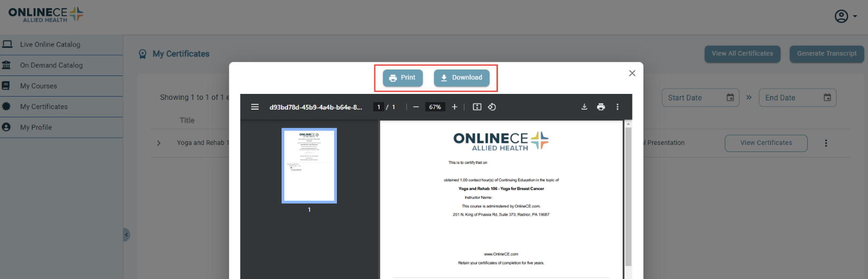The width and height of the screenshot is (868, 279).
Task: Click the PDF file name in the viewer toolbar
Action: click(x=316, y=107)
